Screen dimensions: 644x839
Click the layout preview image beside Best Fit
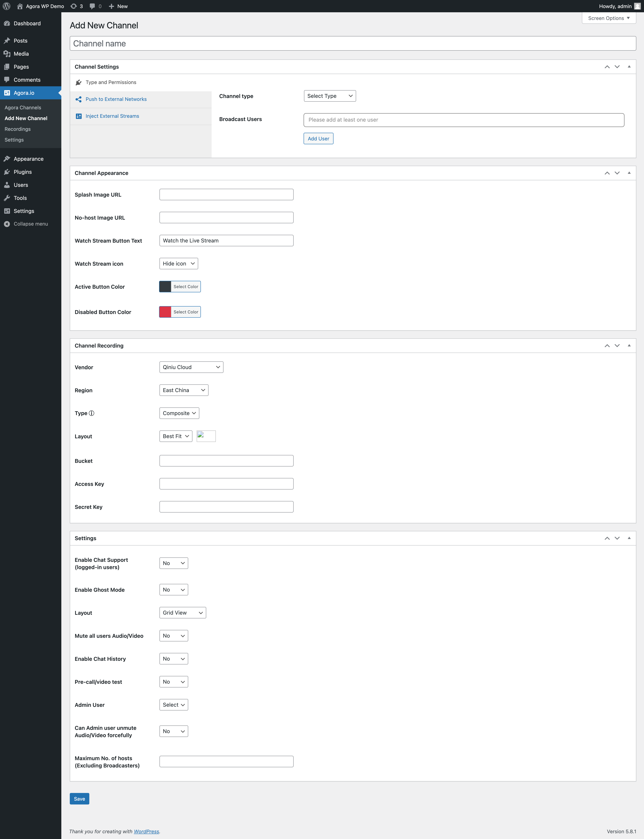click(x=206, y=436)
